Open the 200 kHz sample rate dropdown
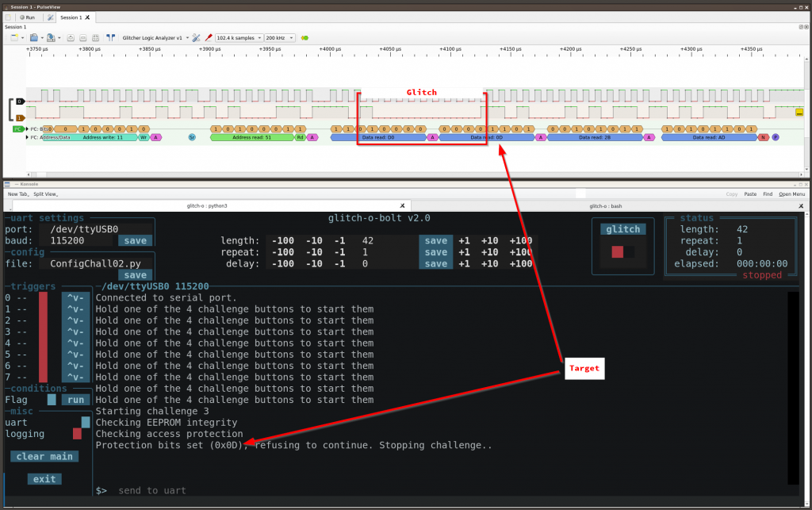812x510 pixels. pyautogui.click(x=280, y=37)
